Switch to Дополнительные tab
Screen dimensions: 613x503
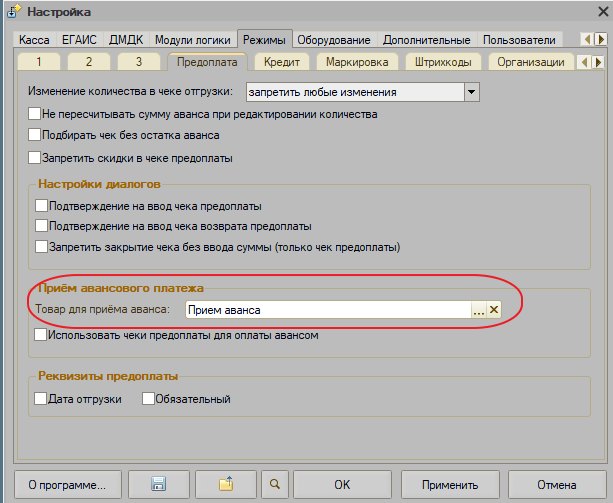tap(427, 40)
